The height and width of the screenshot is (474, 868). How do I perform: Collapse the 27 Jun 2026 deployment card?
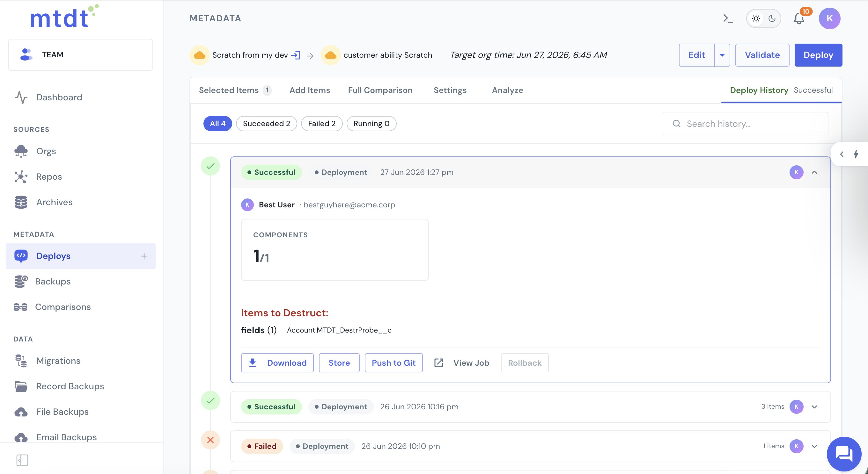click(814, 172)
